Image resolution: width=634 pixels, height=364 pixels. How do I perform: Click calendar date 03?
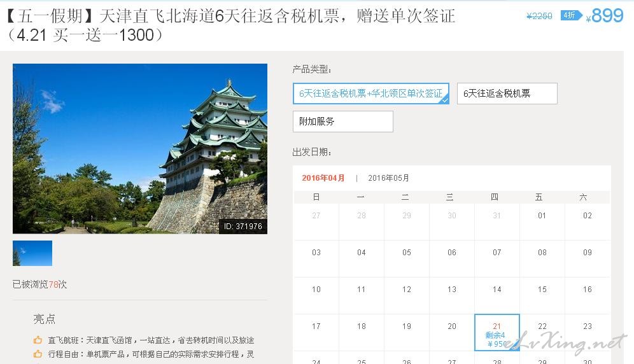pos(316,253)
